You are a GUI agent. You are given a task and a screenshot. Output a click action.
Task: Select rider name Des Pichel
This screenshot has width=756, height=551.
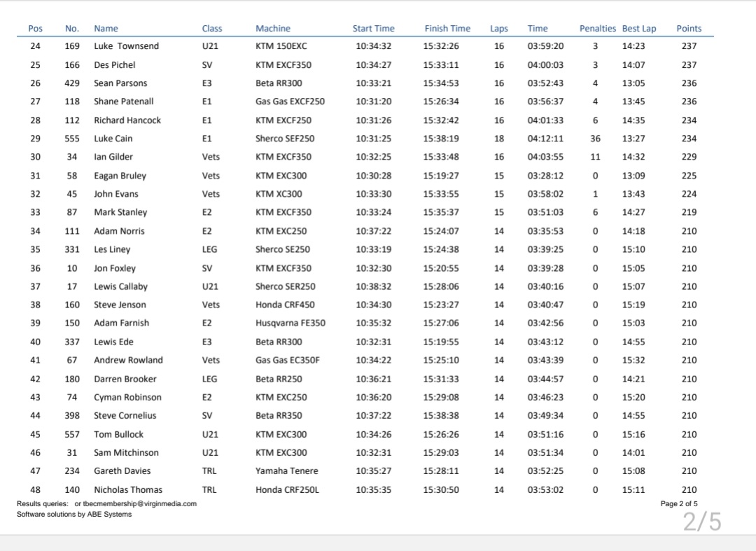[x=114, y=64]
